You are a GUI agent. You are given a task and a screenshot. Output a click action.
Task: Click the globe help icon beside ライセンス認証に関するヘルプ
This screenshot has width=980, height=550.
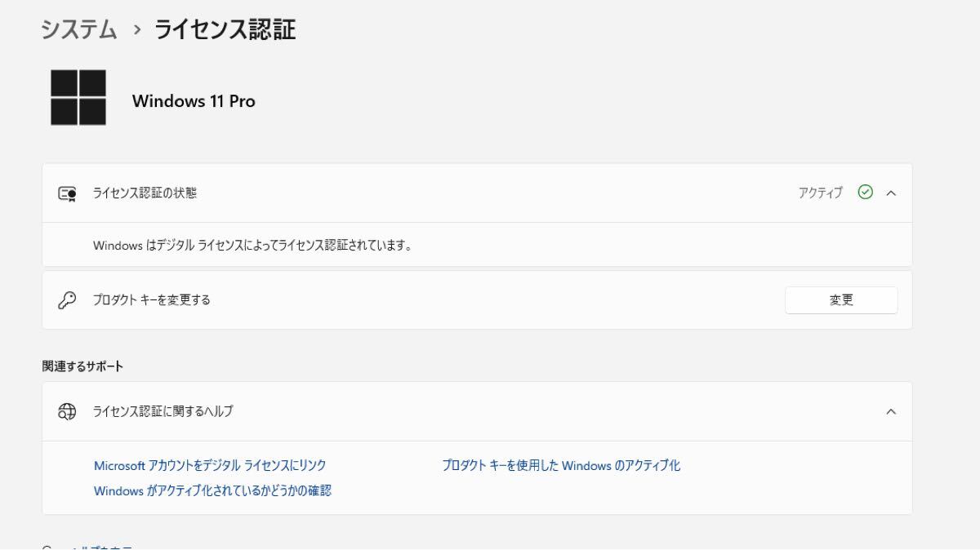point(67,412)
